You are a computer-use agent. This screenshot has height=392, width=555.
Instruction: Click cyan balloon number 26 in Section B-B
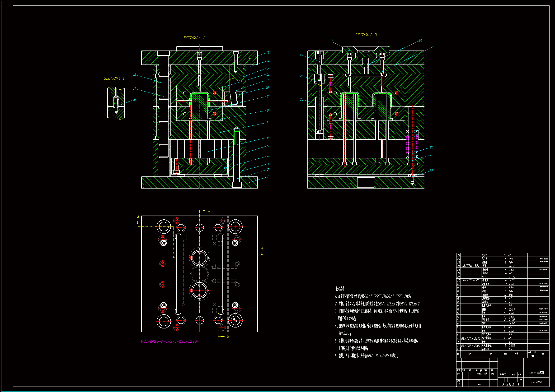point(420,41)
